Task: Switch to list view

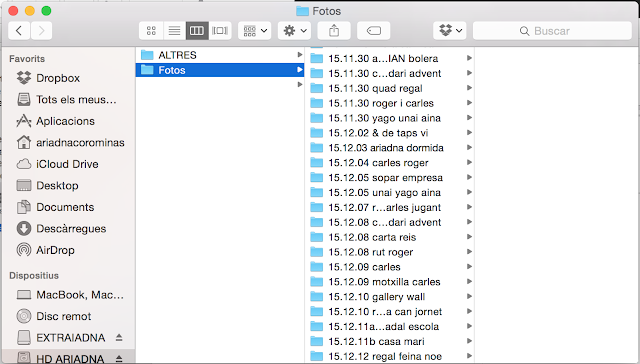Action: (x=174, y=31)
